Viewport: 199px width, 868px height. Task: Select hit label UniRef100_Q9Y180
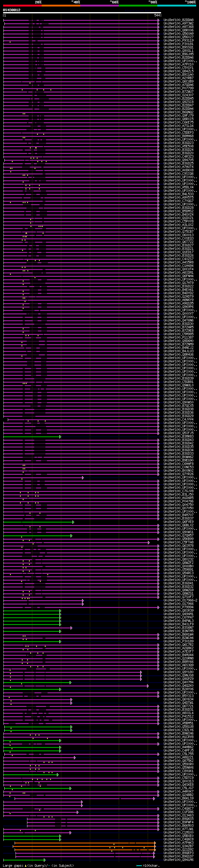click(178, 672)
